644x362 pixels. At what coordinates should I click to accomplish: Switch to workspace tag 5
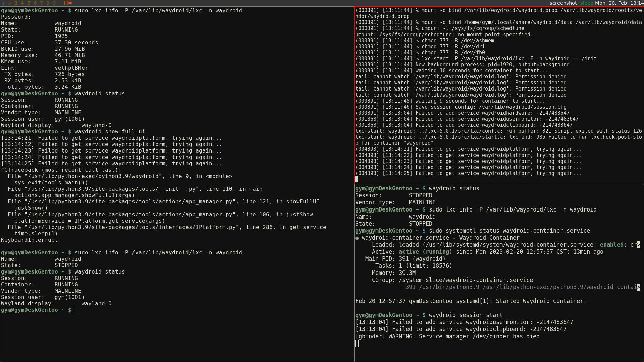(x=29, y=3)
